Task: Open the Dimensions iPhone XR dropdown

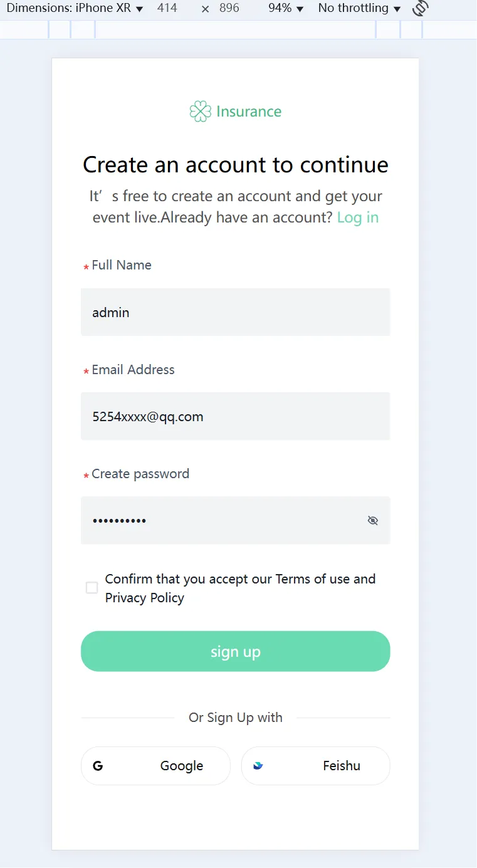Action: (x=75, y=8)
